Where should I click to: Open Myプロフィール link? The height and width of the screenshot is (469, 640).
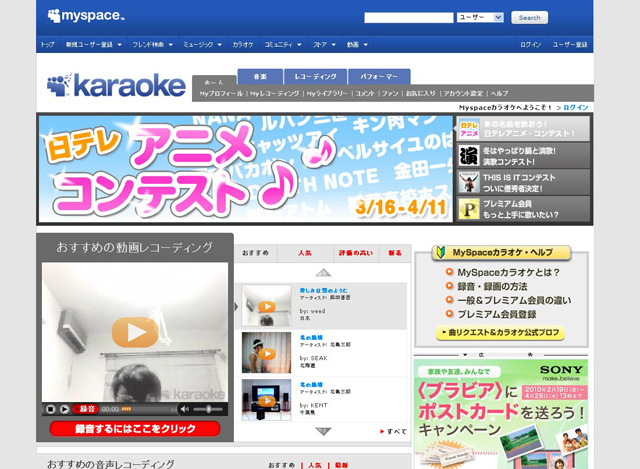coord(221,93)
